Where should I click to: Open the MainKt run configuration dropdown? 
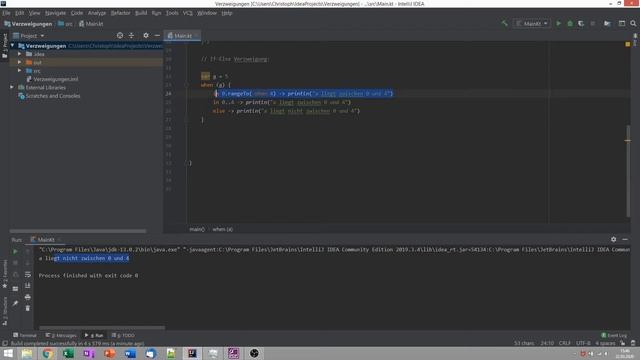point(533,24)
